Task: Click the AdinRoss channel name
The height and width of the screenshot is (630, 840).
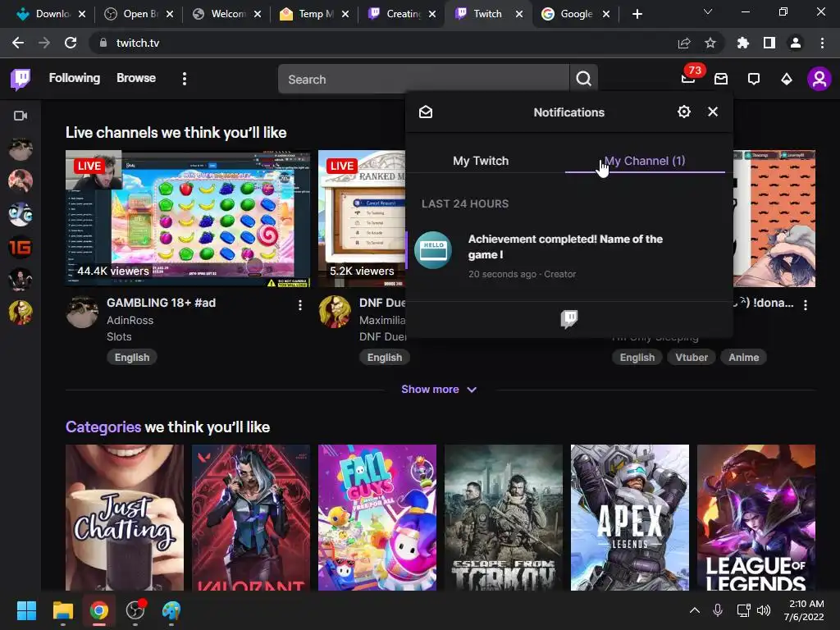Action: 130,321
